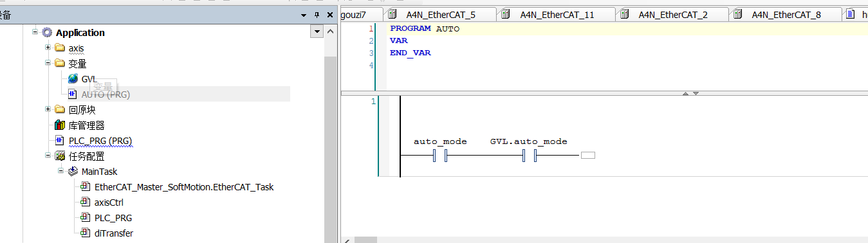Click the 变量 folder icon
Viewport: 868px width, 243px height.
(60, 63)
